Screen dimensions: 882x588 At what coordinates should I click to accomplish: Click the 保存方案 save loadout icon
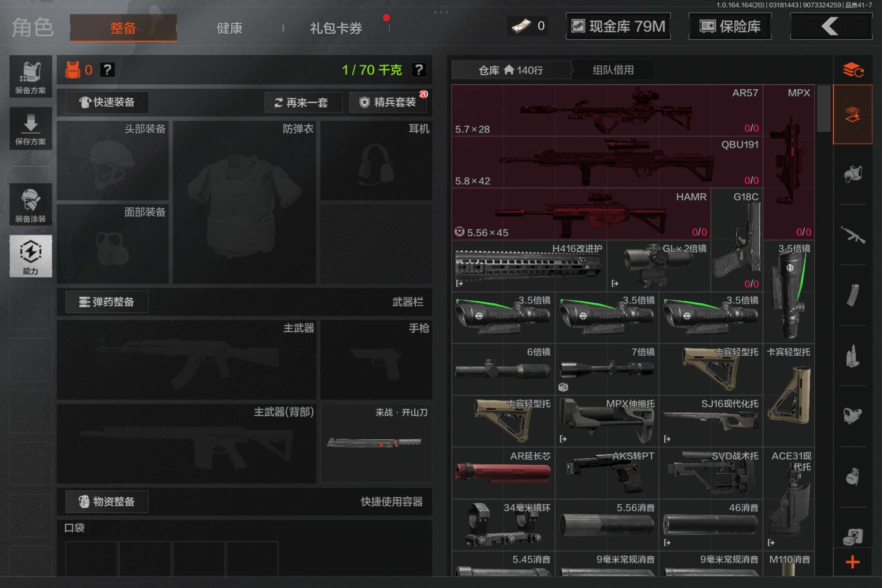pos(30,128)
